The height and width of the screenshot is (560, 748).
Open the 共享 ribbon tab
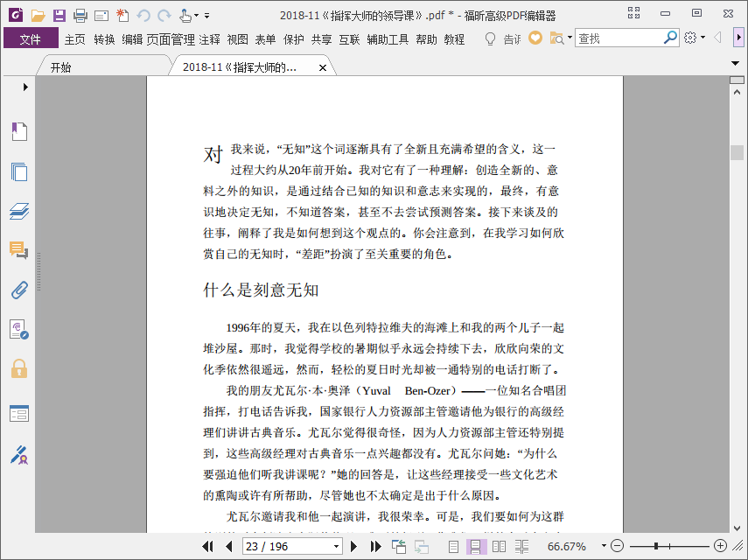point(322,39)
